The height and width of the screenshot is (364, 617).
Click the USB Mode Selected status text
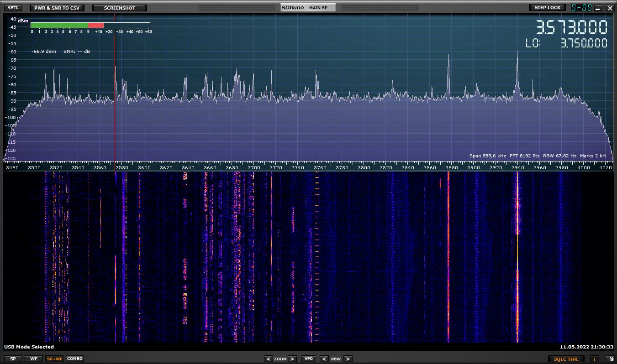pos(29,347)
